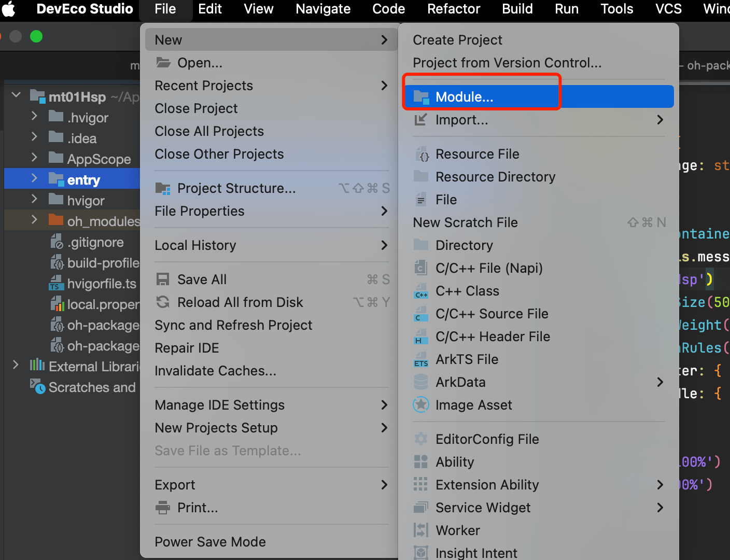The height and width of the screenshot is (560, 730).
Task: Collapse the mt01Hsp project root
Action: [x=16, y=96]
